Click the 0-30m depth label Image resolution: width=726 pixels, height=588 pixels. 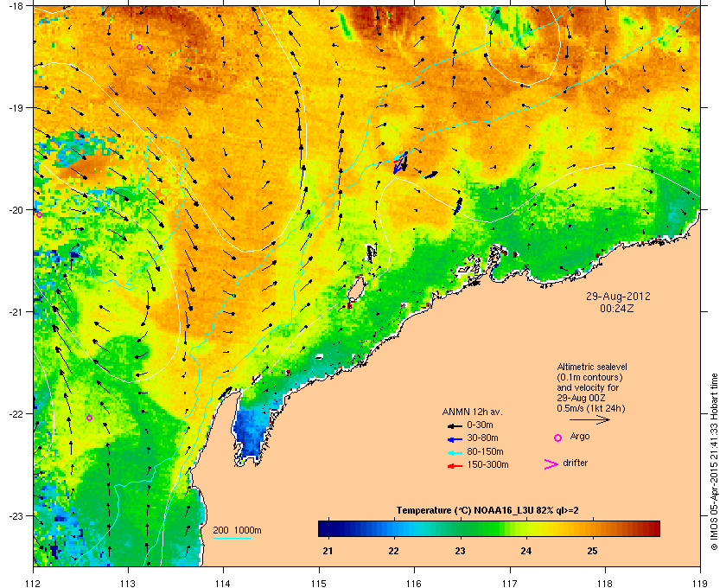tap(480, 425)
